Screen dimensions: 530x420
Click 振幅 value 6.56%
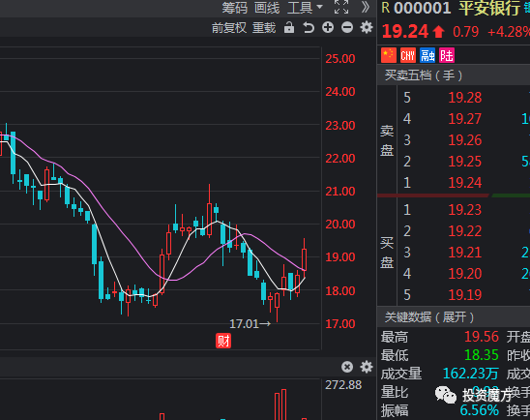click(479, 410)
